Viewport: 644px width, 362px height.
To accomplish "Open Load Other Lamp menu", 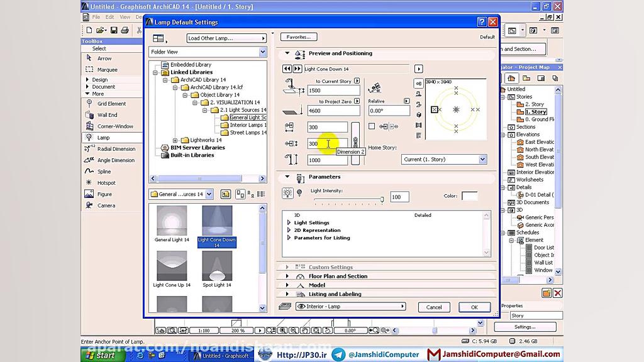I will click(x=226, y=38).
